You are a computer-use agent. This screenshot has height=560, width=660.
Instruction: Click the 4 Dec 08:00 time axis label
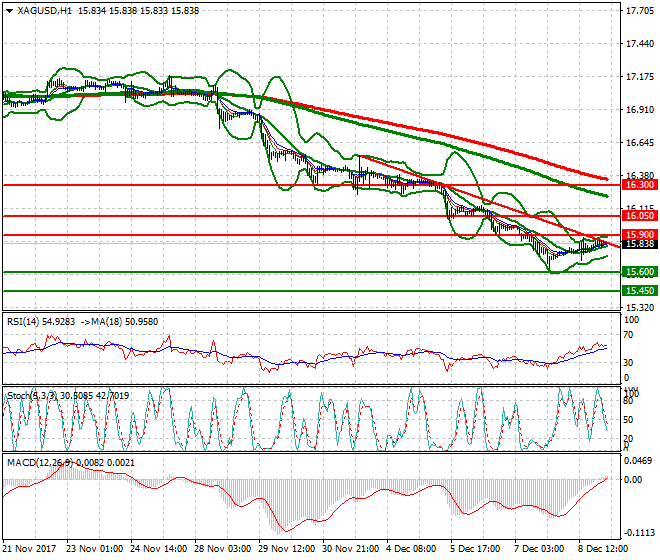[x=411, y=549]
